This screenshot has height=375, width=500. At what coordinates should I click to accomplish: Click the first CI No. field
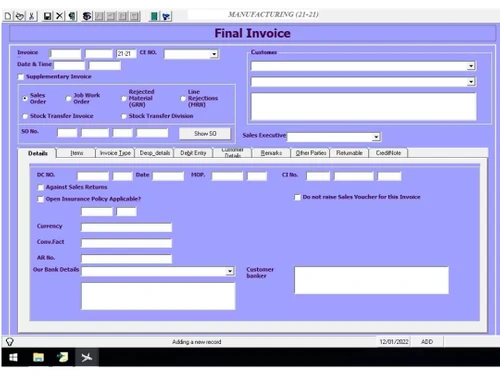318,176
